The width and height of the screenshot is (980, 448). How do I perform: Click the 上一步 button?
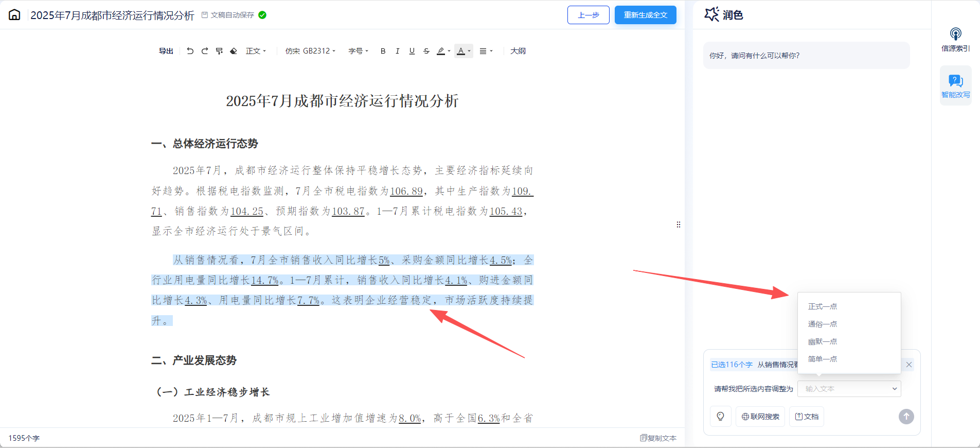pyautogui.click(x=588, y=15)
